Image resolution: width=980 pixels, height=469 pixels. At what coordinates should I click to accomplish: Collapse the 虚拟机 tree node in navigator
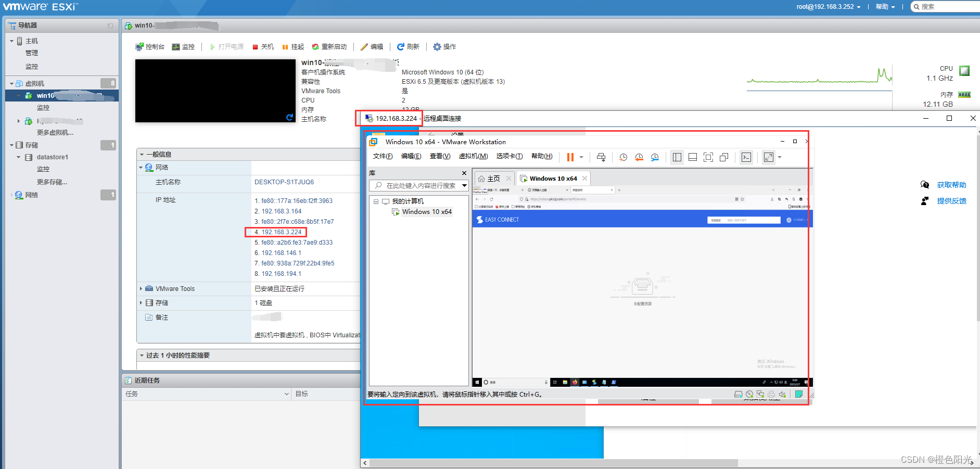tap(11, 83)
